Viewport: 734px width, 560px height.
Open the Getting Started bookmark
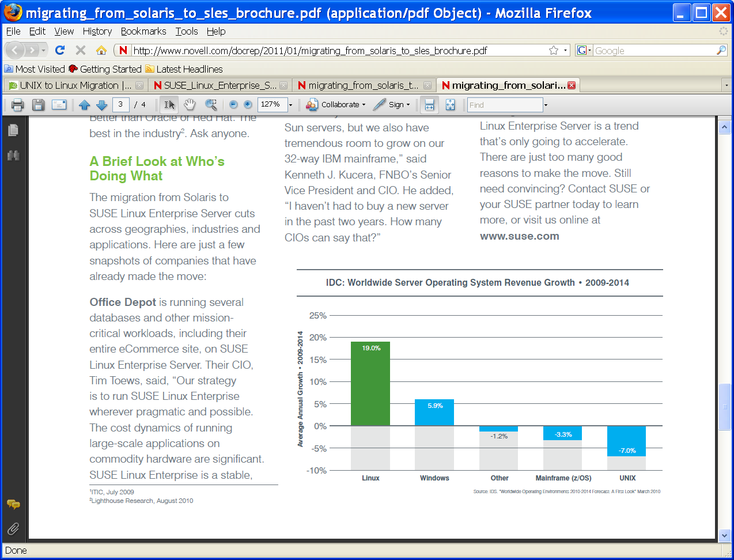point(105,69)
